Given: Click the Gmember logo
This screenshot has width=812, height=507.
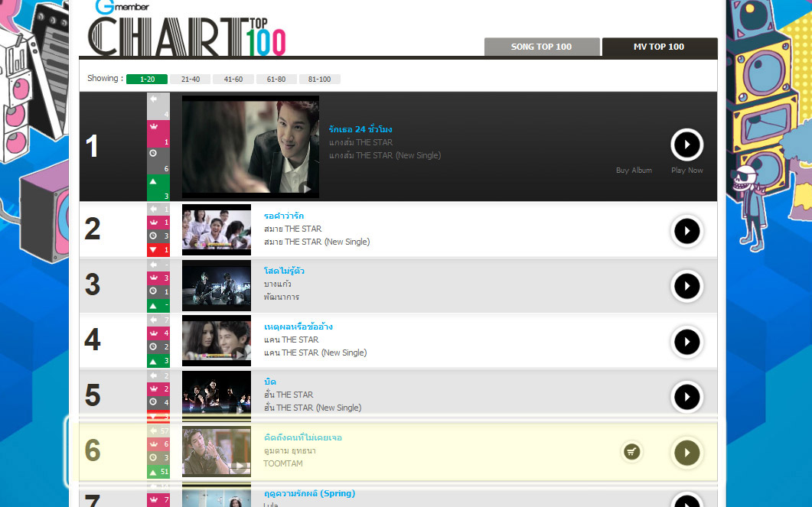Looking at the screenshot, I should pyautogui.click(x=122, y=7).
